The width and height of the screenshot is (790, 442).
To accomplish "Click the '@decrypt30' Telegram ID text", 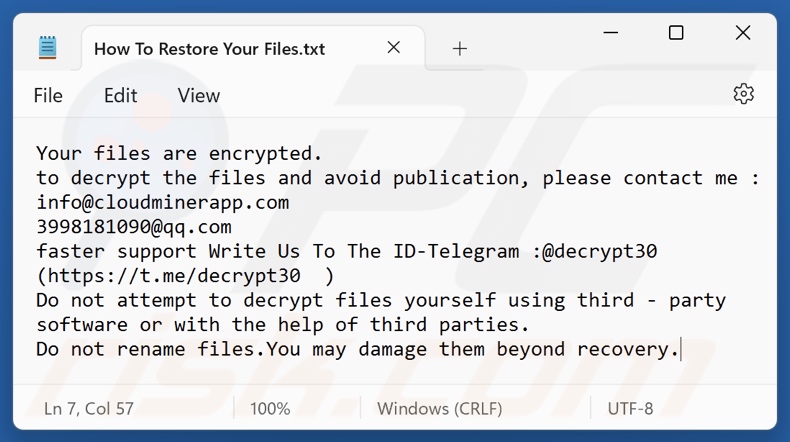I will click(599, 251).
